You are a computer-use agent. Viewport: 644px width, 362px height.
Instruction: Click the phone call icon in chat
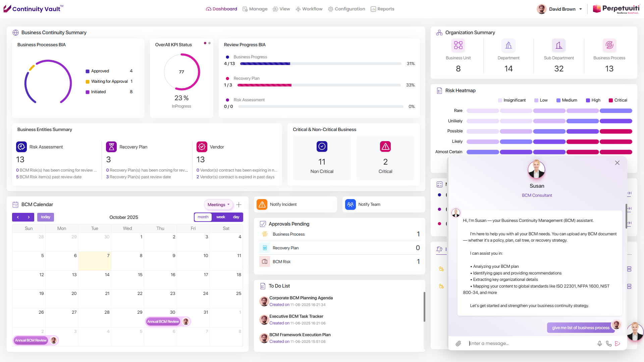608,344
